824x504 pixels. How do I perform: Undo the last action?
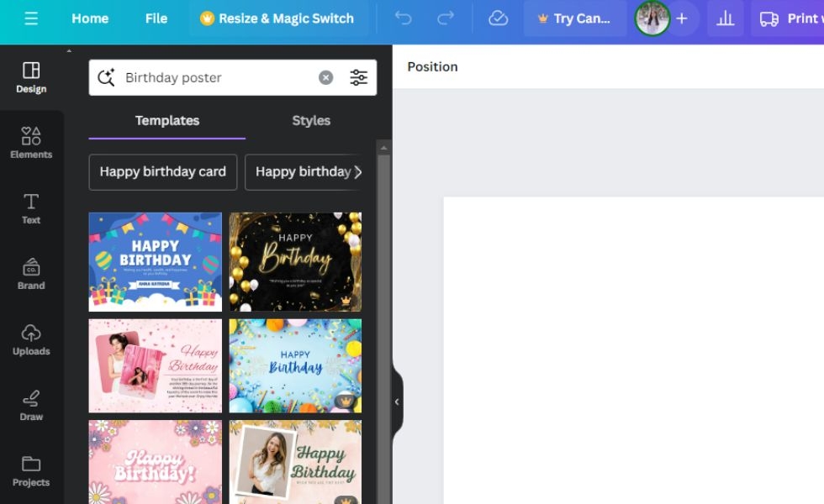click(404, 18)
